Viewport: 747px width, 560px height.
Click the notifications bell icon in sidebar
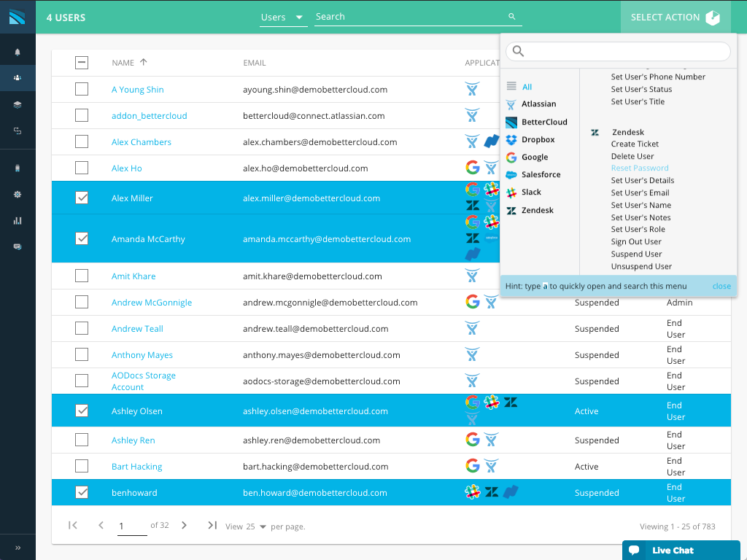18,52
